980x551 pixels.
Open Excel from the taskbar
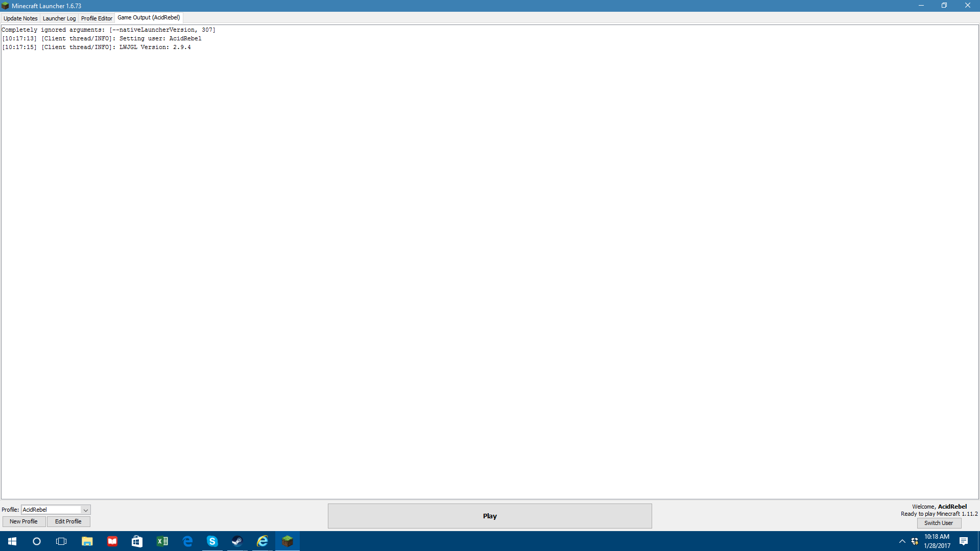click(162, 541)
